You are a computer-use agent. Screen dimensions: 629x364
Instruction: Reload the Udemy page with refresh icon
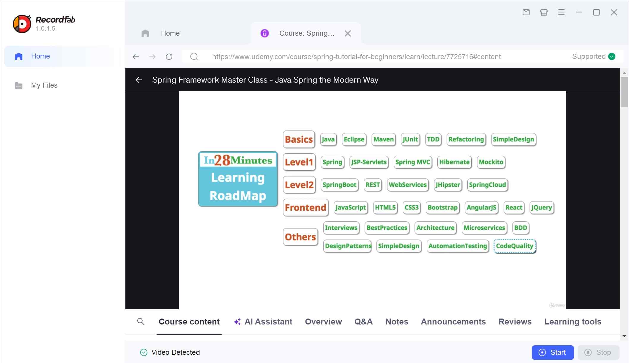pos(169,56)
